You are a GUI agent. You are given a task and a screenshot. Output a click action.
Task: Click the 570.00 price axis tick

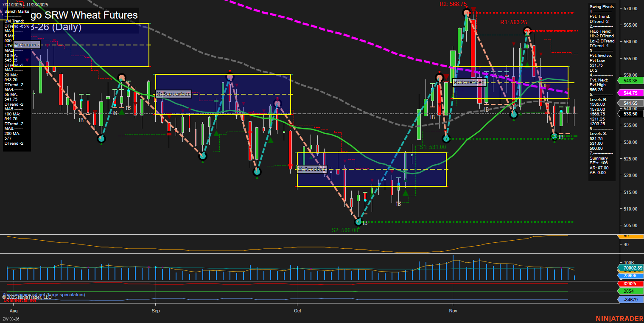pyautogui.click(x=631, y=8)
